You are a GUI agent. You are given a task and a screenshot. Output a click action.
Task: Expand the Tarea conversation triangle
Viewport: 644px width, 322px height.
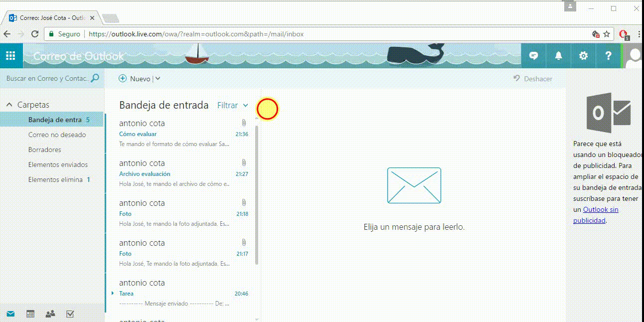pos(113,293)
